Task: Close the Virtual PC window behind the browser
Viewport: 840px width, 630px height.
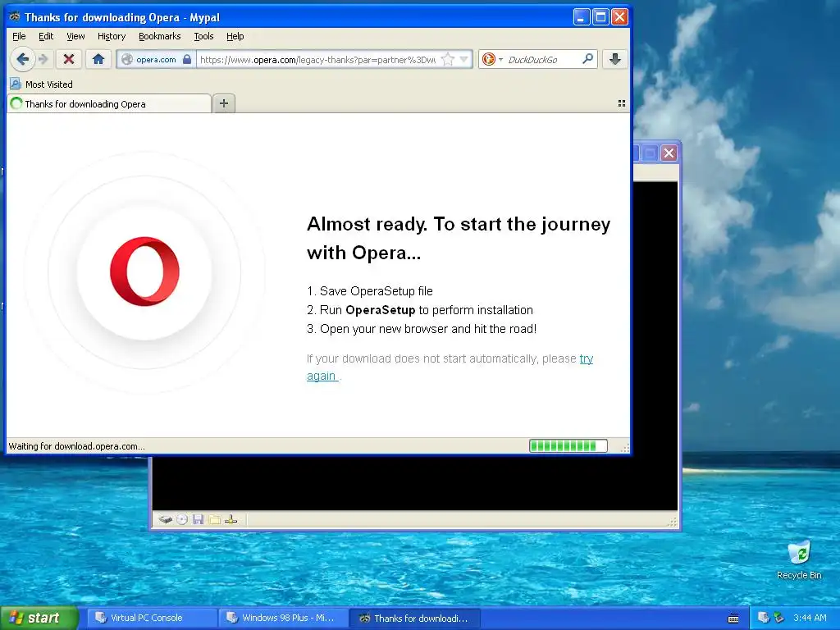Action: pyautogui.click(x=669, y=153)
